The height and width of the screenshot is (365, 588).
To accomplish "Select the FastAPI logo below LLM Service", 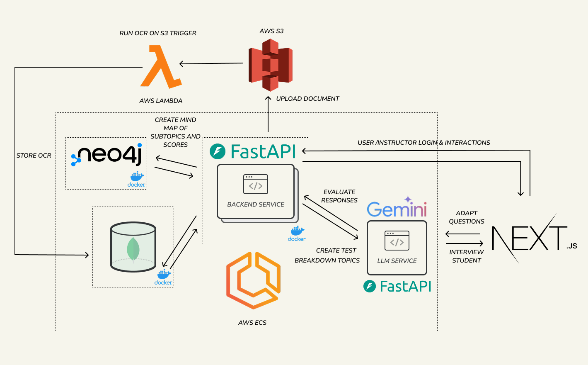I will pos(397,286).
